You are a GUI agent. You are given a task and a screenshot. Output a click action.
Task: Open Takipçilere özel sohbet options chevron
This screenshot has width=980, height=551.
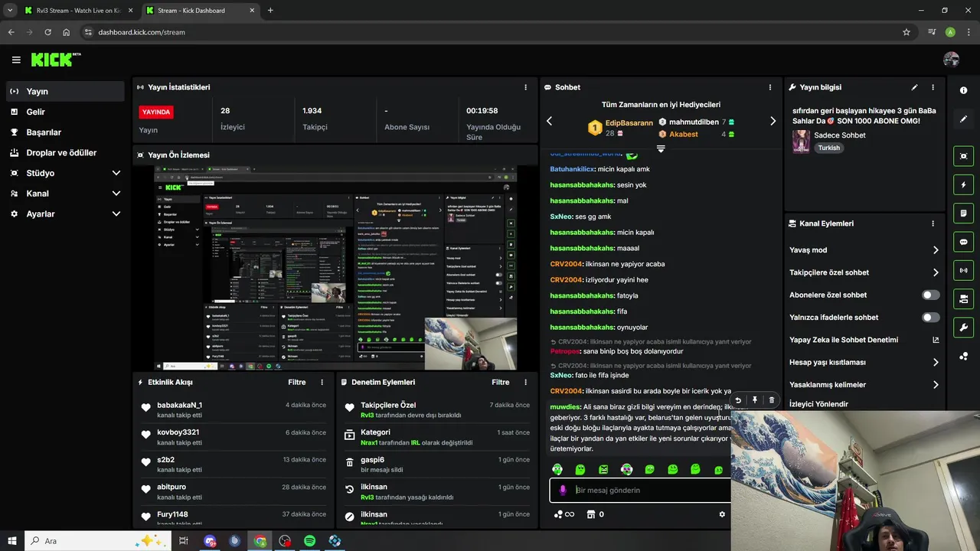pyautogui.click(x=936, y=272)
